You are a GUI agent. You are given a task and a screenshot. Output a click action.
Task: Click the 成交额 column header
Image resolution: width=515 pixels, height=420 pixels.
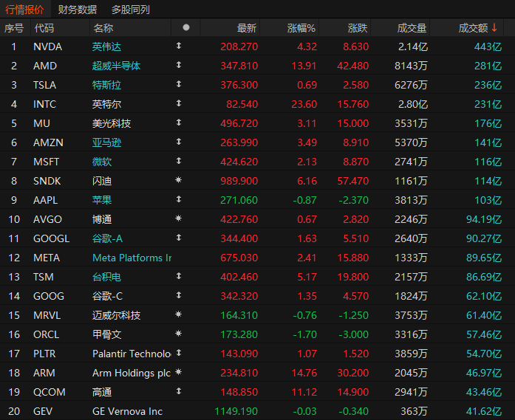tap(478, 28)
